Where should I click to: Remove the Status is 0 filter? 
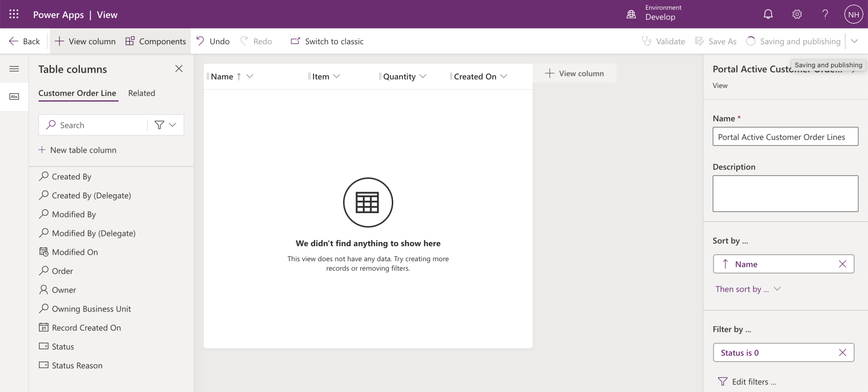(x=842, y=353)
